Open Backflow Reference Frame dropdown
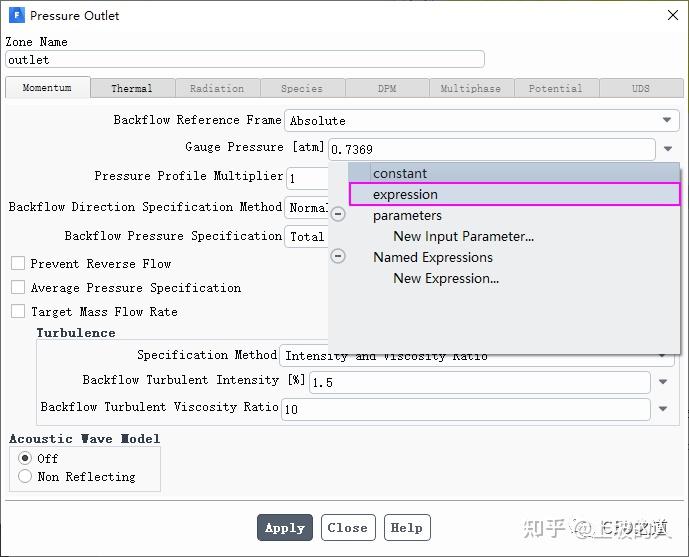The width and height of the screenshot is (689, 557). 667,121
